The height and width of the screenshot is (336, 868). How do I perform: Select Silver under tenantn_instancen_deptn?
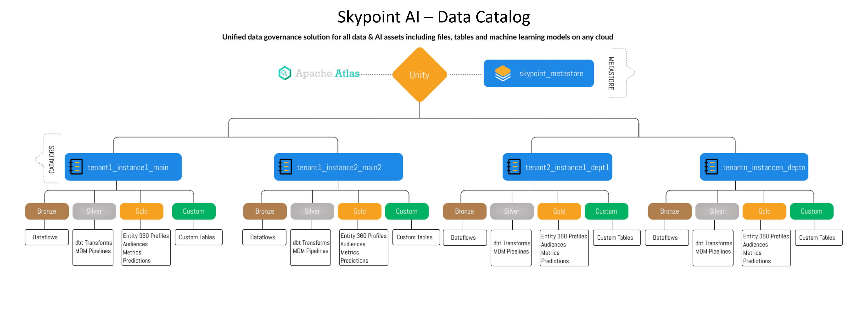tap(717, 211)
